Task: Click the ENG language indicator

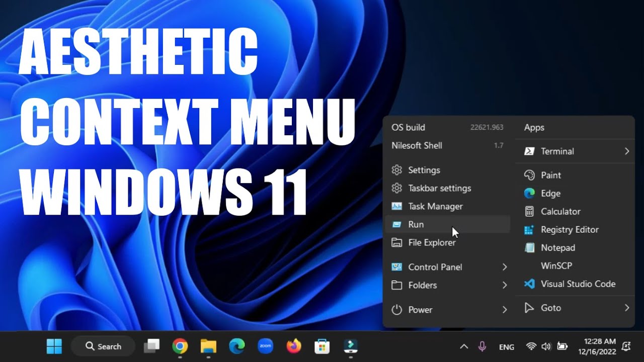Action: (507, 347)
